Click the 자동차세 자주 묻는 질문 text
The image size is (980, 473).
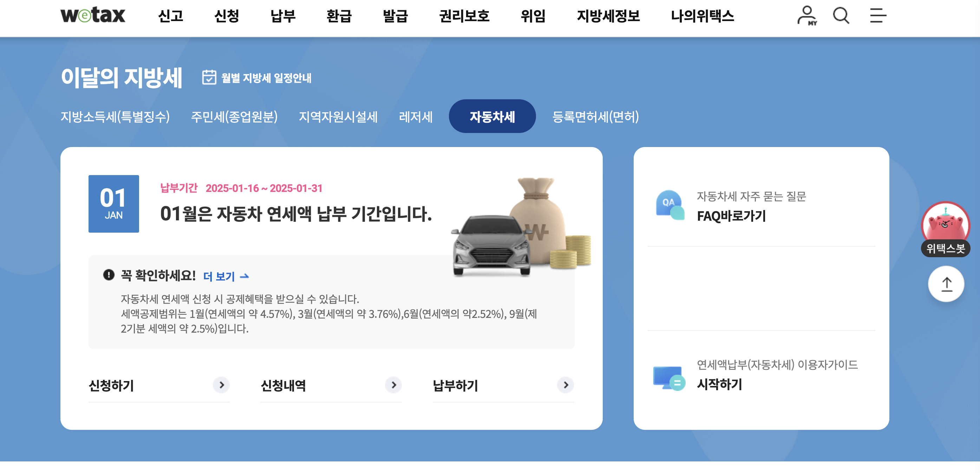tap(751, 196)
